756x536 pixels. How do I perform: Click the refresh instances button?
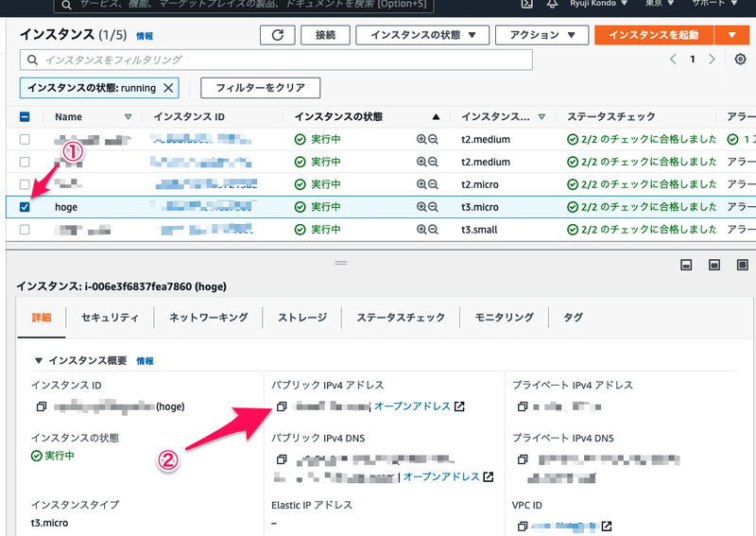point(277,35)
